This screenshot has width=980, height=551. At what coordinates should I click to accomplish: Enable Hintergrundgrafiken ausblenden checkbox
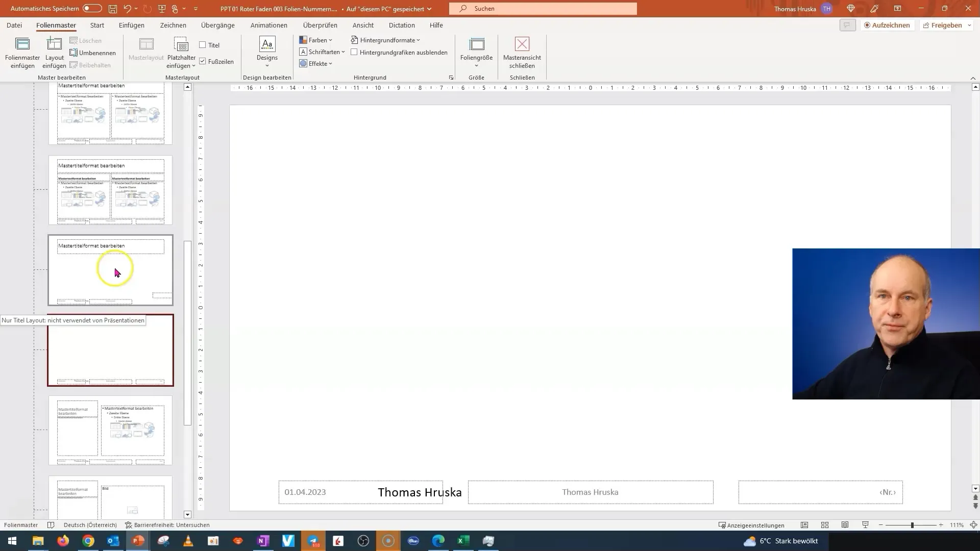click(x=355, y=53)
